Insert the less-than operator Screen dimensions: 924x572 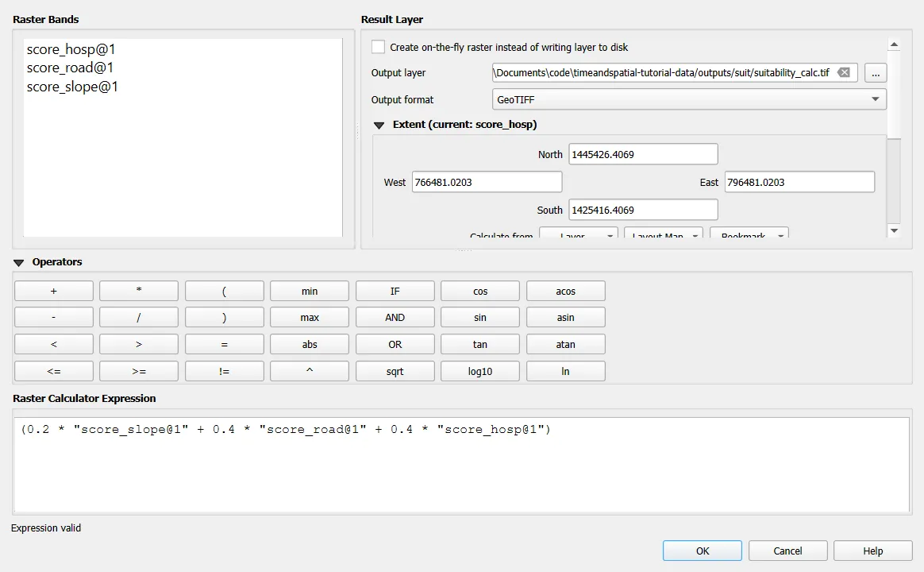[x=54, y=344]
